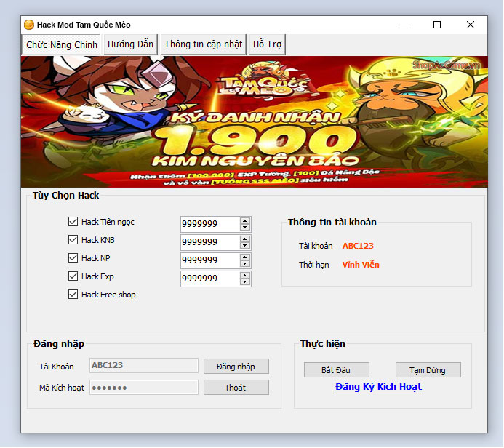
Task: Toggle Hack Tiên ngọc checkbox
Action: [73, 221]
